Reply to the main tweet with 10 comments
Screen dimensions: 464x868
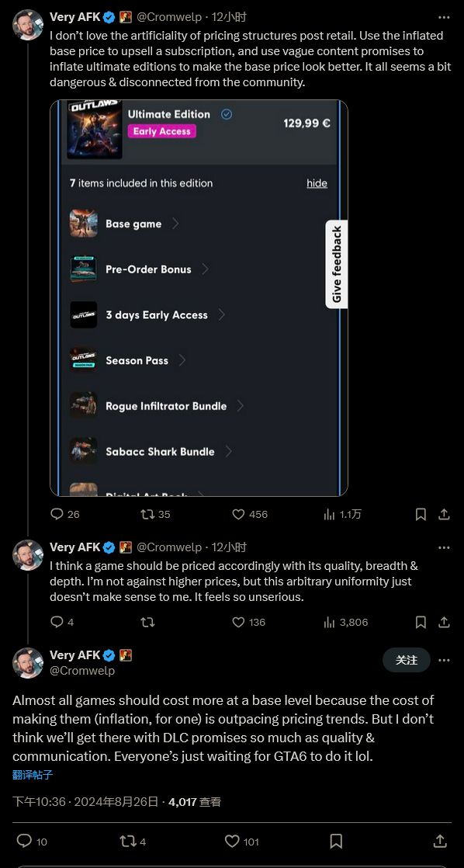coord(32,842)
